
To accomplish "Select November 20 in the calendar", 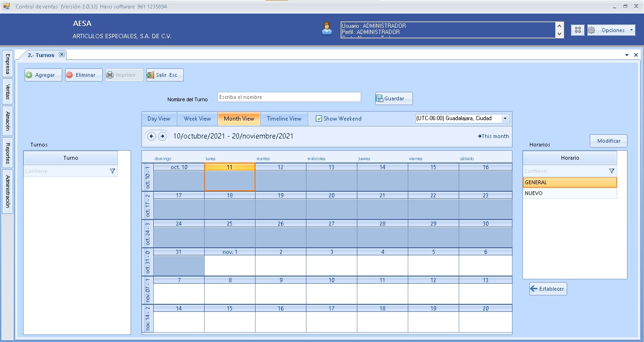I will (485, 318).
